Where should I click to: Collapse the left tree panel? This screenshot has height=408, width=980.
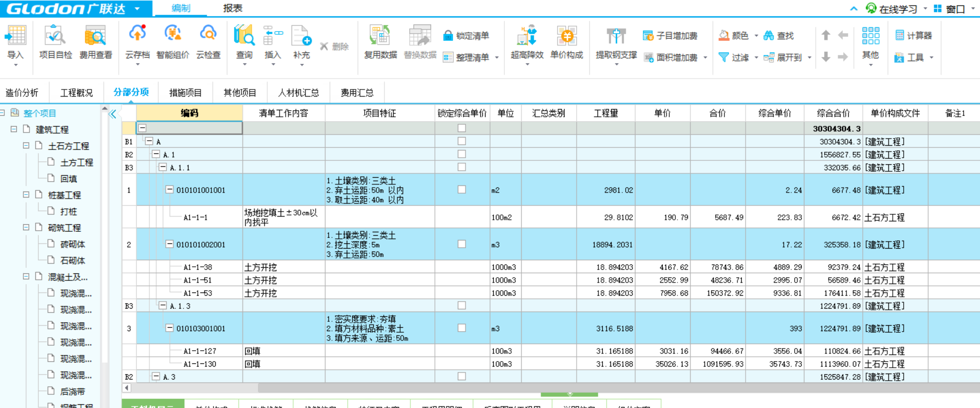tap(113, 114)
